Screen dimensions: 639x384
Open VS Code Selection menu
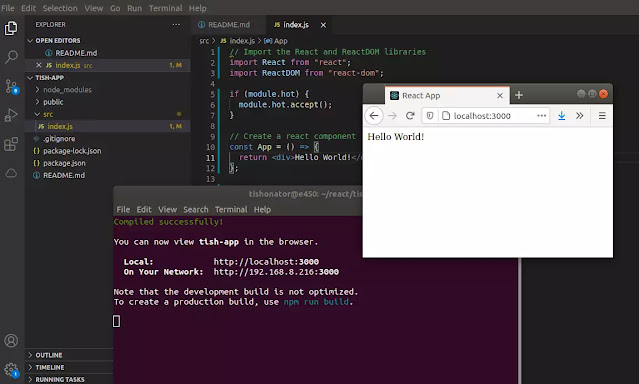[60, 8]
